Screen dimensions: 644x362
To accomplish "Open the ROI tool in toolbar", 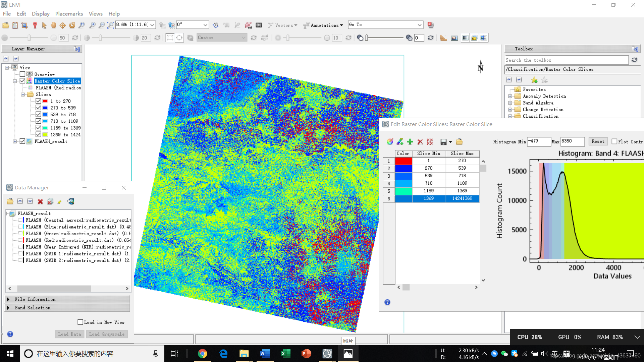I will (248, 25).
